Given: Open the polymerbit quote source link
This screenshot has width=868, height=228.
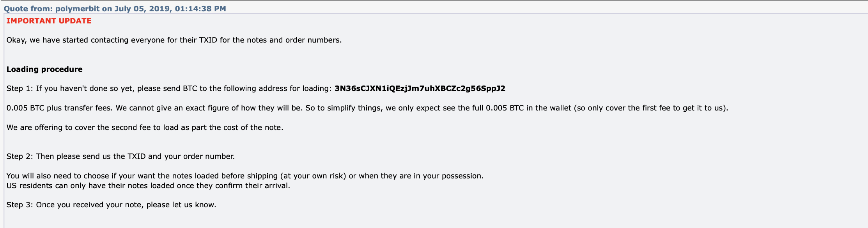Looking at the screenshot, I should click(x=115, y=9).
